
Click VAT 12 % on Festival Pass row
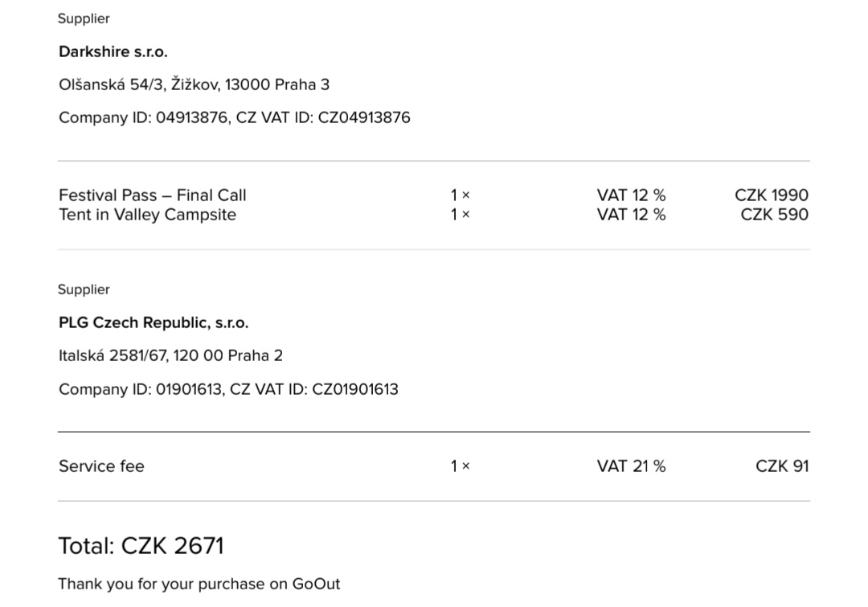[631, 195]
